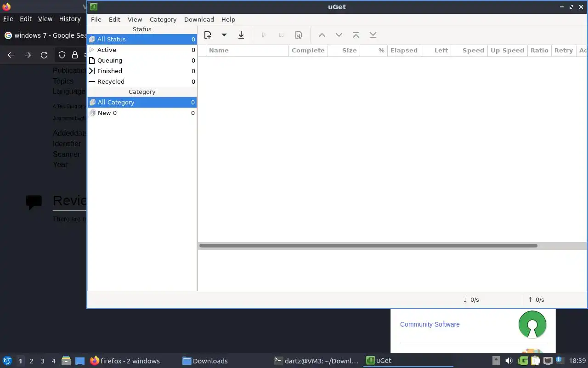Image resolution: width=588 pixels, height=368 pixels.
Task: Click the file manager launcher icon in taskbar
Action: click(x=66, y=361)
